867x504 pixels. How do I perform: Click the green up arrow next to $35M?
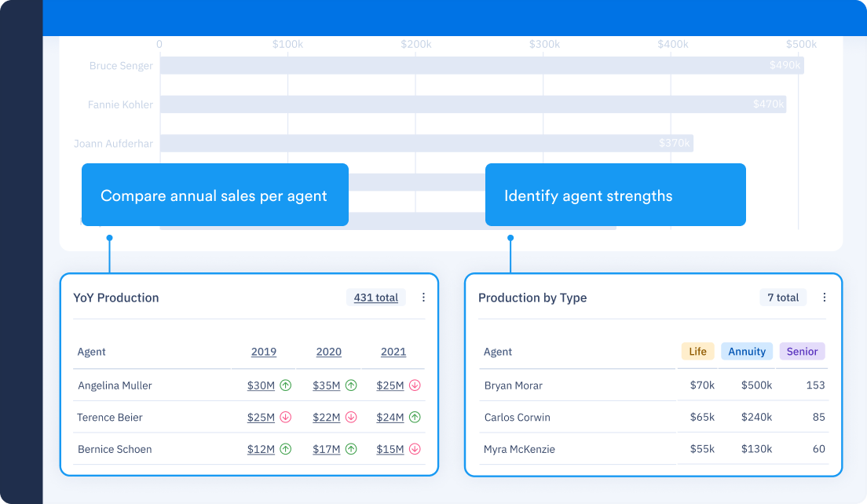click(x=350, y=385)
